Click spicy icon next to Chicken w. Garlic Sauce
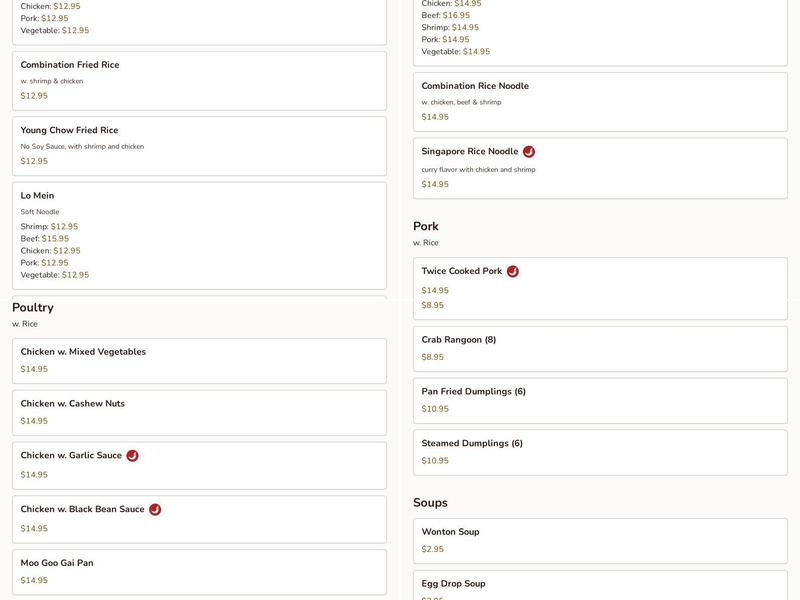Screen dimensions: 800x600 click(x=132, y=456)
